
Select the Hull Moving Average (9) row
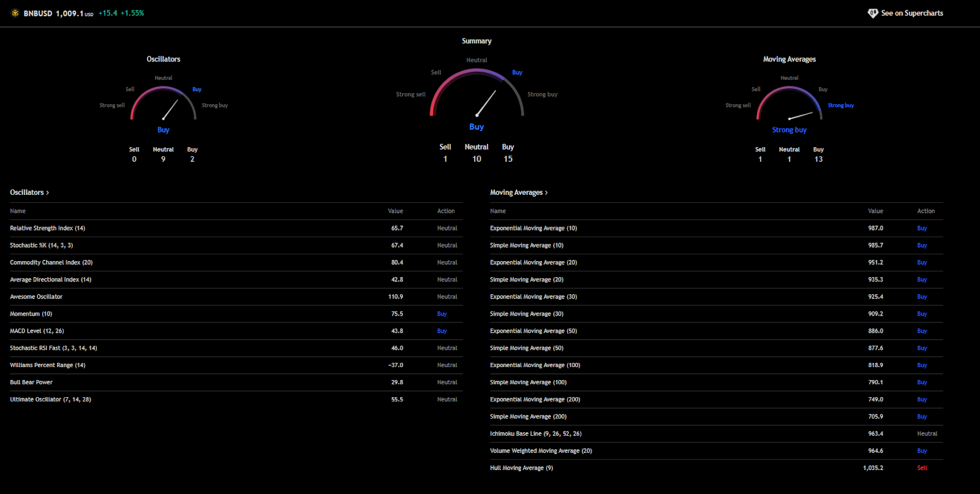(x=521, y=468)
